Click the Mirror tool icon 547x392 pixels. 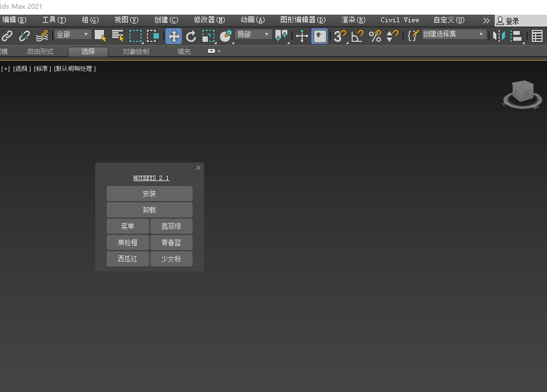coord(499,36)
